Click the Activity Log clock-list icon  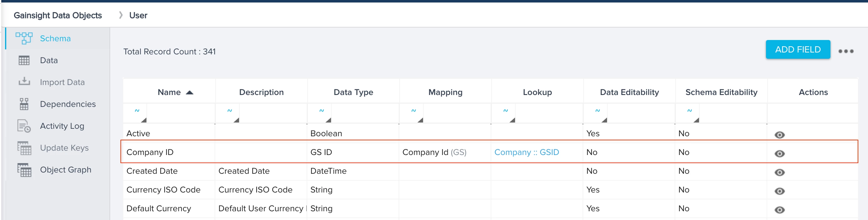pos(24,126)
